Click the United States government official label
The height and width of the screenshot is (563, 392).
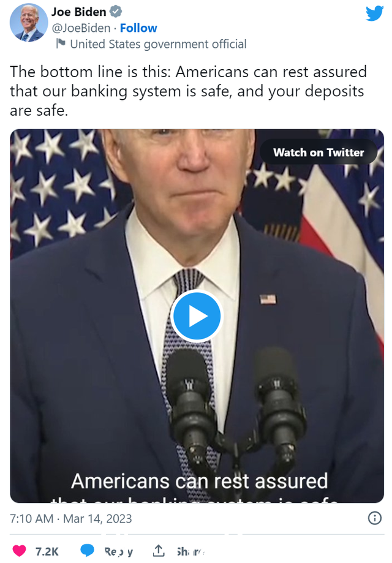(158, 44)
